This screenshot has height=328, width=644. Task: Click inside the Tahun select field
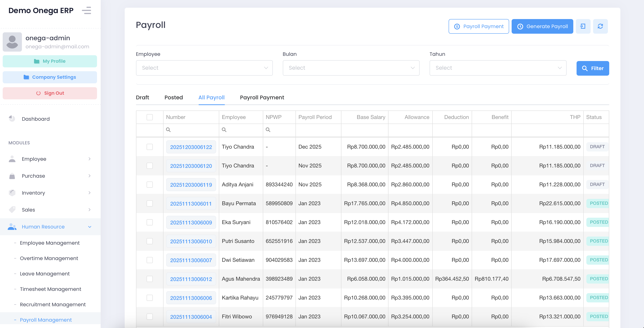[498, 68]
